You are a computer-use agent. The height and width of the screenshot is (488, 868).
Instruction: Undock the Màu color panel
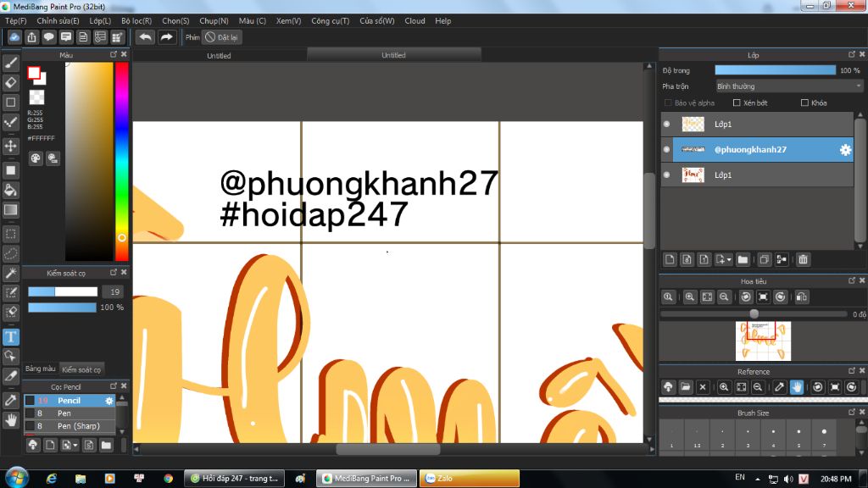coord(114,54)
